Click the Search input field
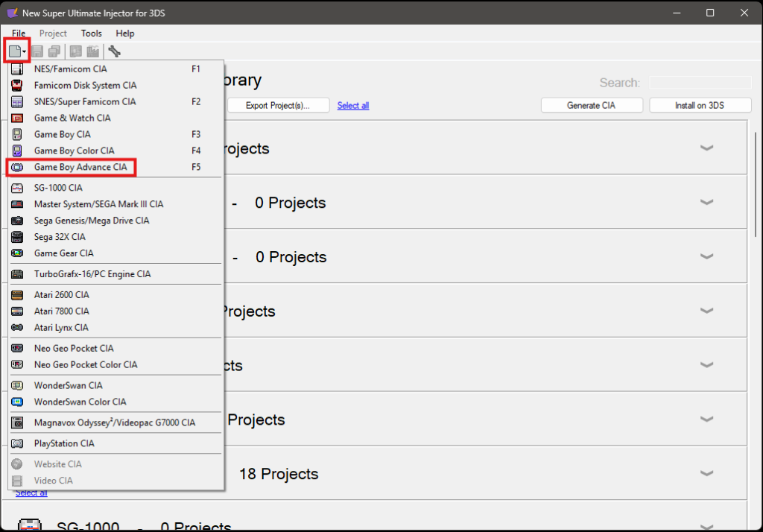 pyautogui.click(x=700, y=83)
